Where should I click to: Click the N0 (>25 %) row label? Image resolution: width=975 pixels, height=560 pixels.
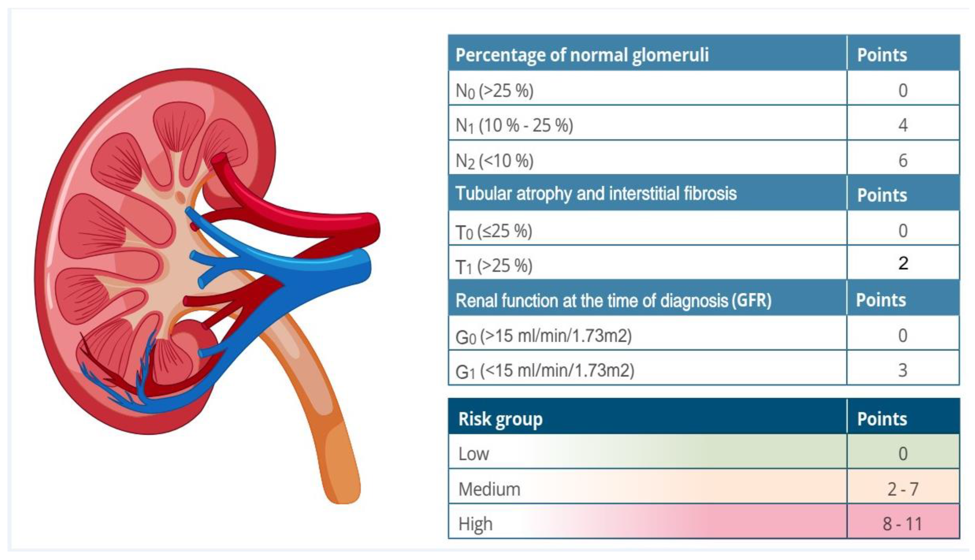494,91
